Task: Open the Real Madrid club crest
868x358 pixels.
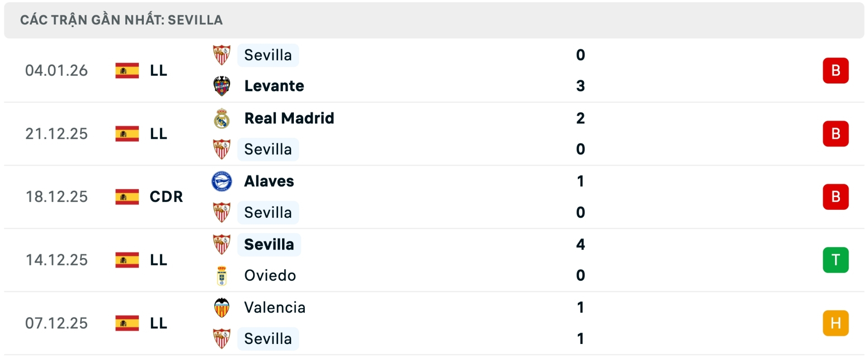Action: tap(222, 118)
